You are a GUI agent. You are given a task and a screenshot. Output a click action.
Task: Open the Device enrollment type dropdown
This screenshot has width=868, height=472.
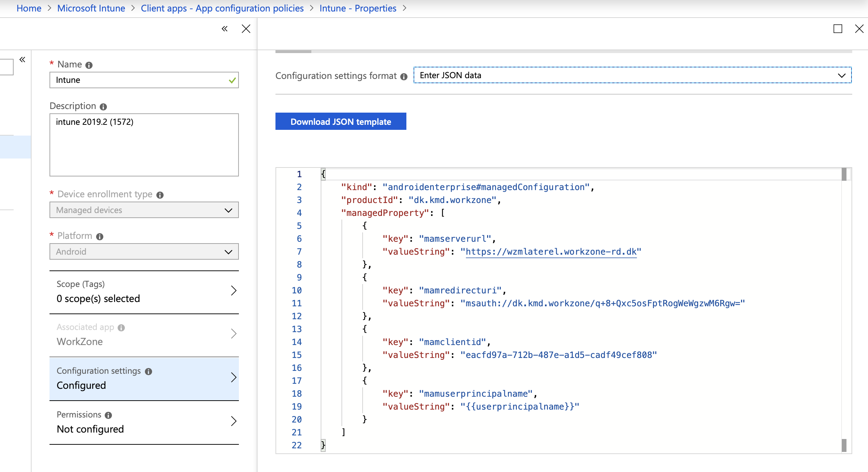point(144,210)
